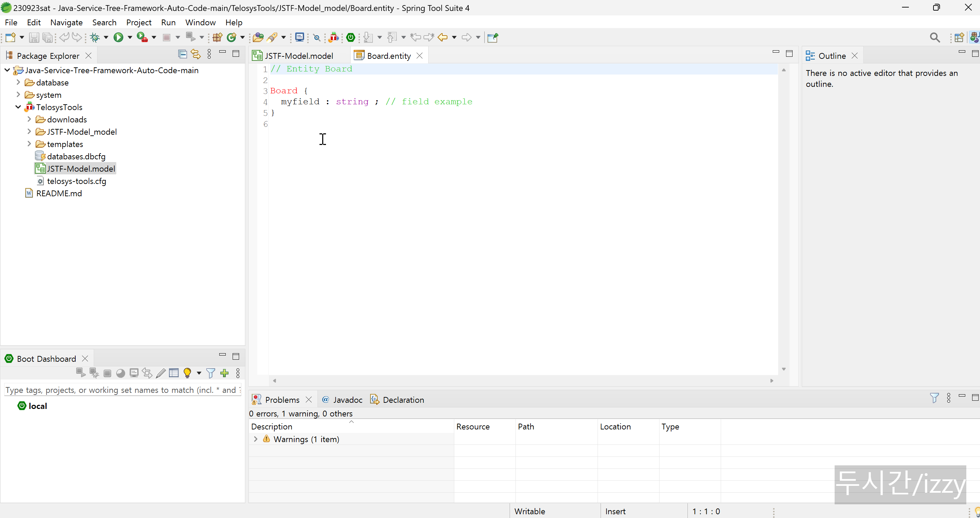Click the Save icon in main toolbar
Viewport: 980px width, 518px height.
(34, 37)
